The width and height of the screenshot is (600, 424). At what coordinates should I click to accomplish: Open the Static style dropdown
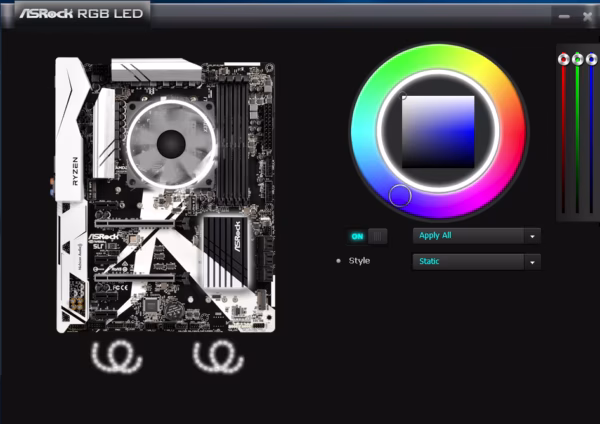tap(476, 262)
